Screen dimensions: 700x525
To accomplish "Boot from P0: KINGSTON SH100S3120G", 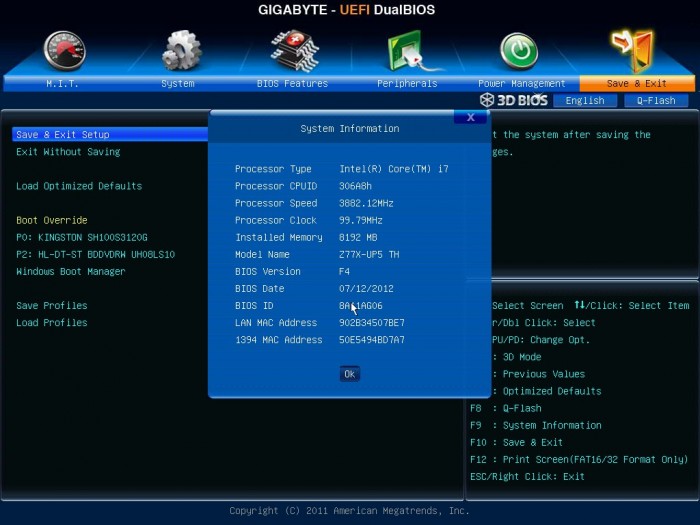I will [x=82, y=238].
